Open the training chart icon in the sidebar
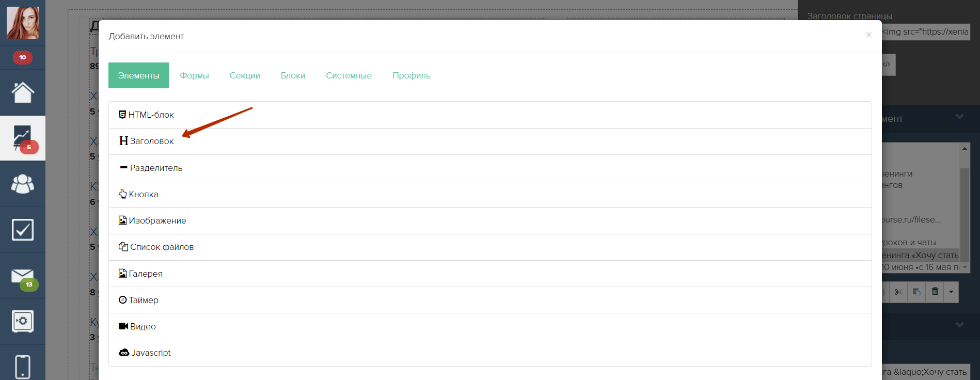 (x=23, y=138)
